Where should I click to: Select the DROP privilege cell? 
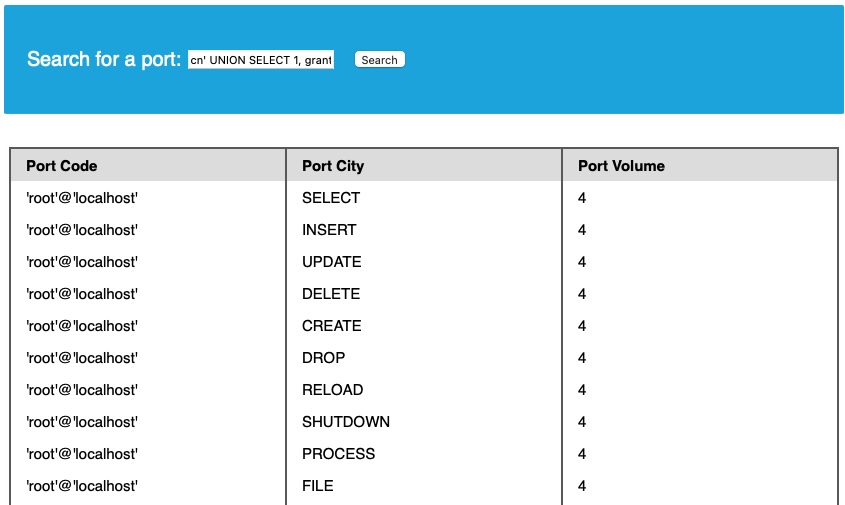tap(324, 358)
